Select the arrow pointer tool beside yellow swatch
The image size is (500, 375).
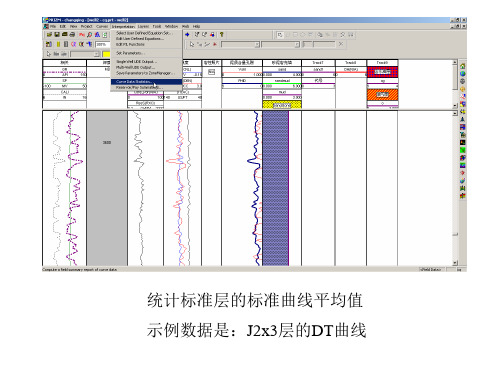49,54
